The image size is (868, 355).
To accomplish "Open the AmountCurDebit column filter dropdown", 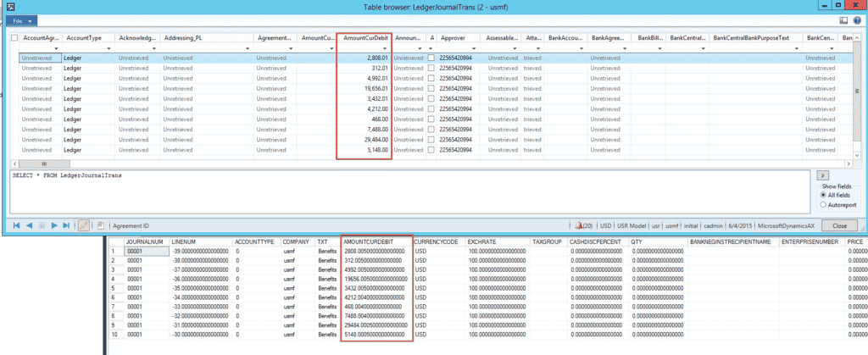I will [x=386, y=48].
